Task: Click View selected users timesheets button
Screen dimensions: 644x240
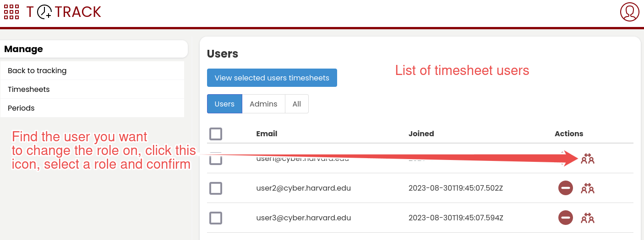Action: pyautogui.click(x=272, y=78)
